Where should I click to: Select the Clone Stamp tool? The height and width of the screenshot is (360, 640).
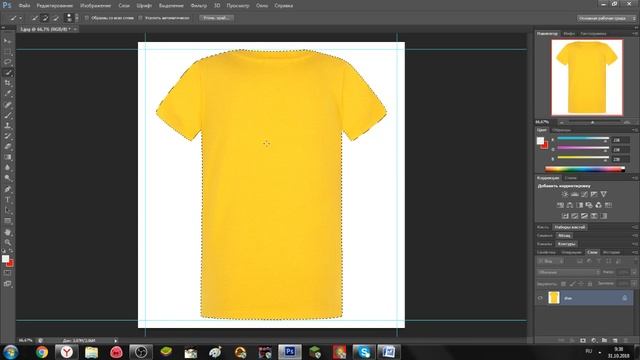(x=7, y=126)
